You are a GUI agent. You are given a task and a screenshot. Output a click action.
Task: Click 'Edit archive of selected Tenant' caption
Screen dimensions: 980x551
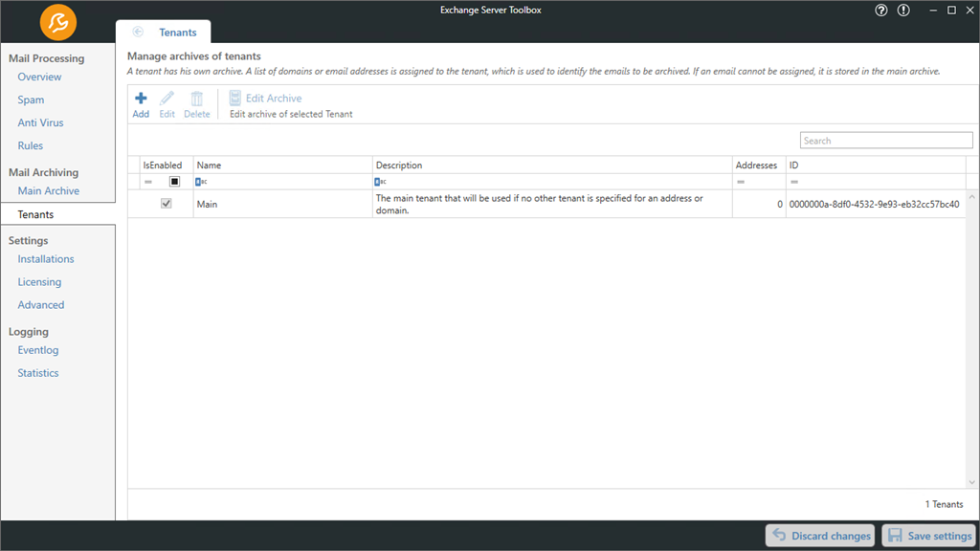[x=291, y=115]
